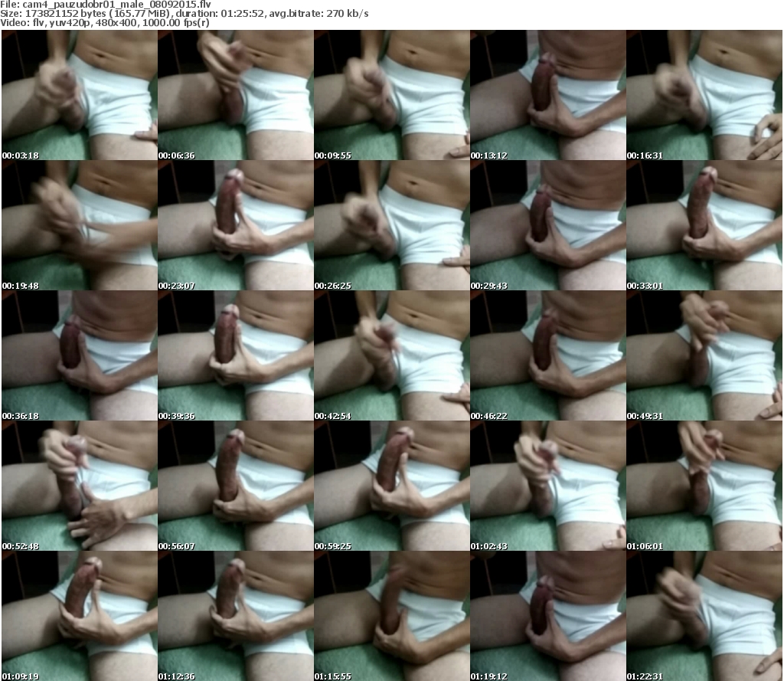Image resolution: width=784 pixels, height=681 pixels.
Task: Pick the thumbnail stamped 00:56:07
Action: (236, 486)
